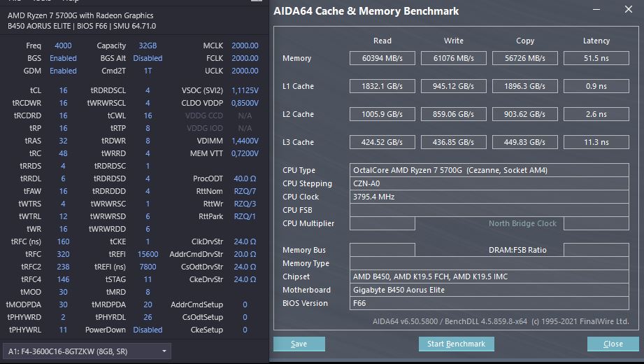Screen dimensions: 644x364
Task: Click the CPU Type information field
Action: [489, 170]
